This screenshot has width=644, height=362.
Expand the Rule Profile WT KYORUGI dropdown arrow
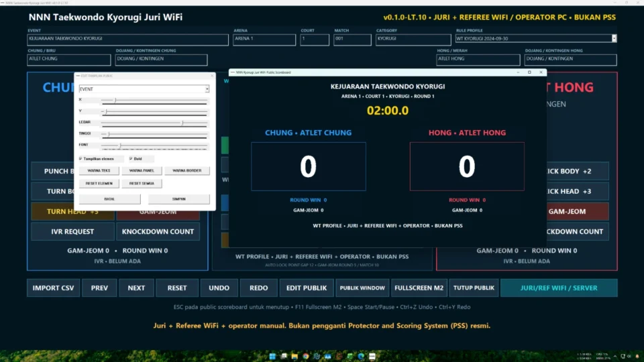coord(614,39)
